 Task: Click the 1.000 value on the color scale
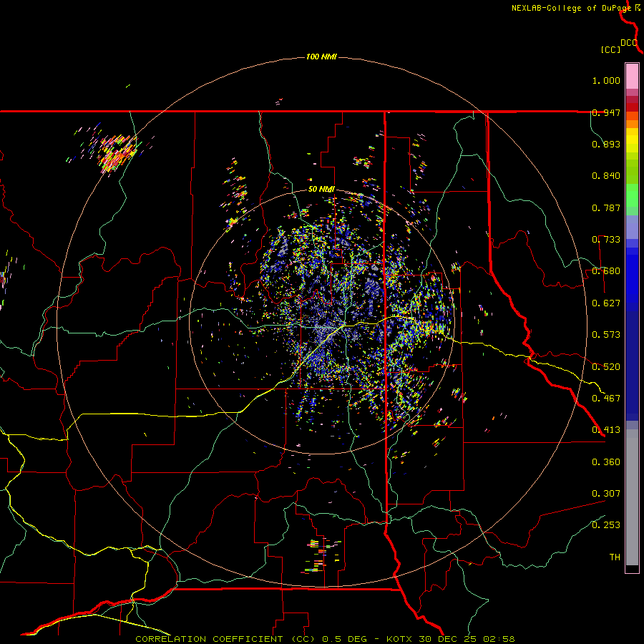pos(606,80)
